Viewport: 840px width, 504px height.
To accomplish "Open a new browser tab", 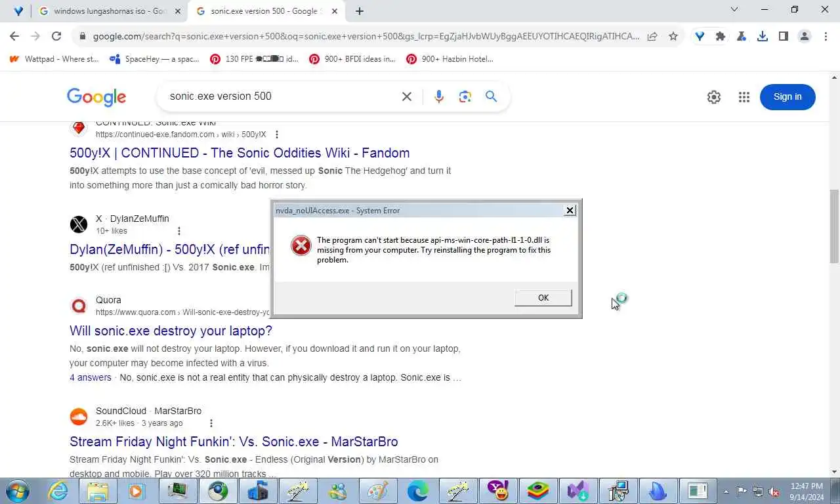I will click(360, 11).
